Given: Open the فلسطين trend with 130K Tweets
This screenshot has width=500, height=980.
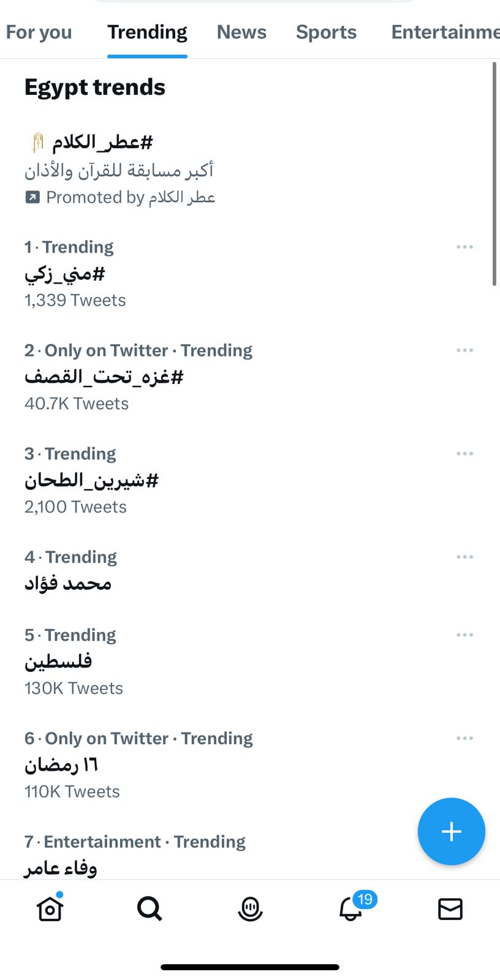Looking at the screenshot, I should (58, 661).
